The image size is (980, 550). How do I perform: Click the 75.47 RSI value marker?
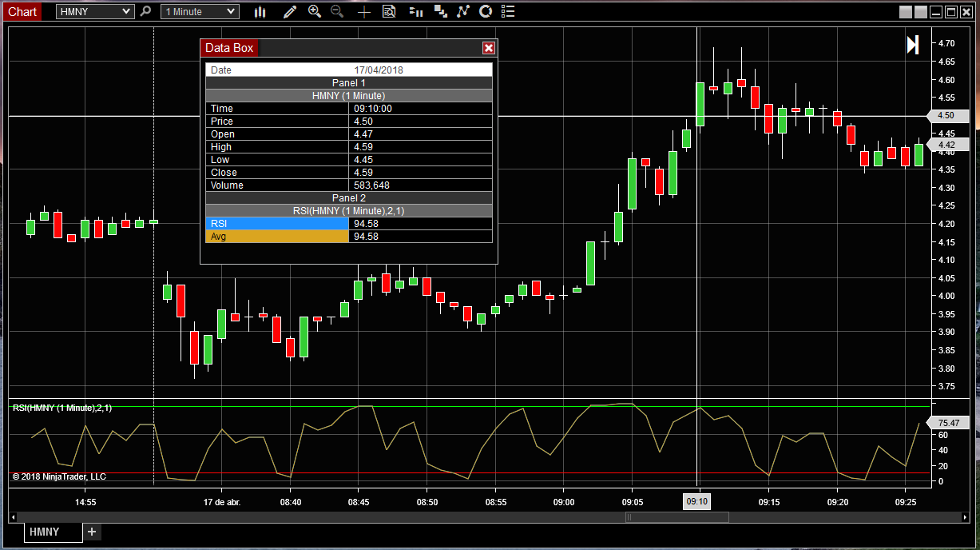pyautogui.click(x=948, y=423)
